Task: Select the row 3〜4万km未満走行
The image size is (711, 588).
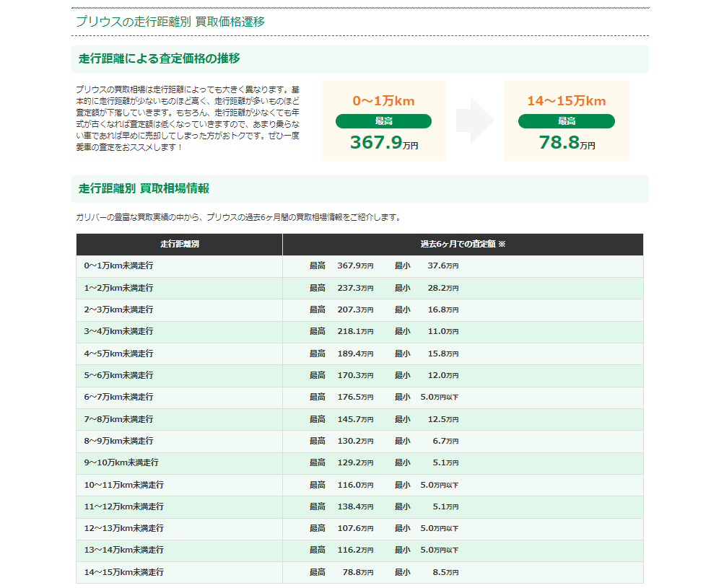Action: coord(360,332)
